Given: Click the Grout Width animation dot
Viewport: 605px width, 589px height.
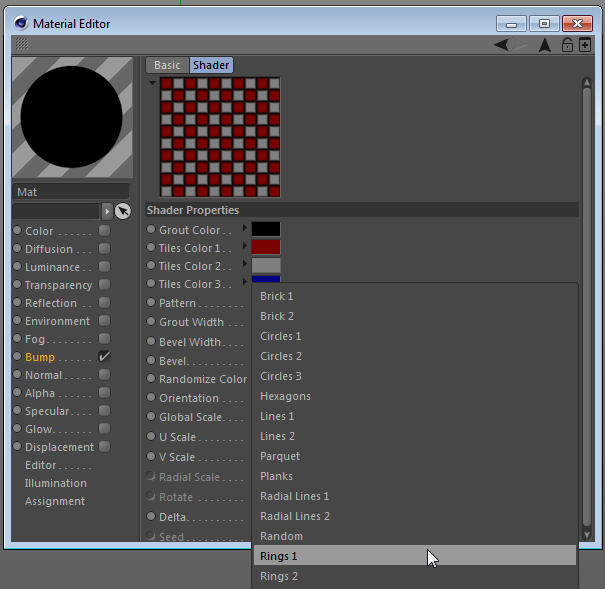Looking at the screenshot, I should pos(151,321).
